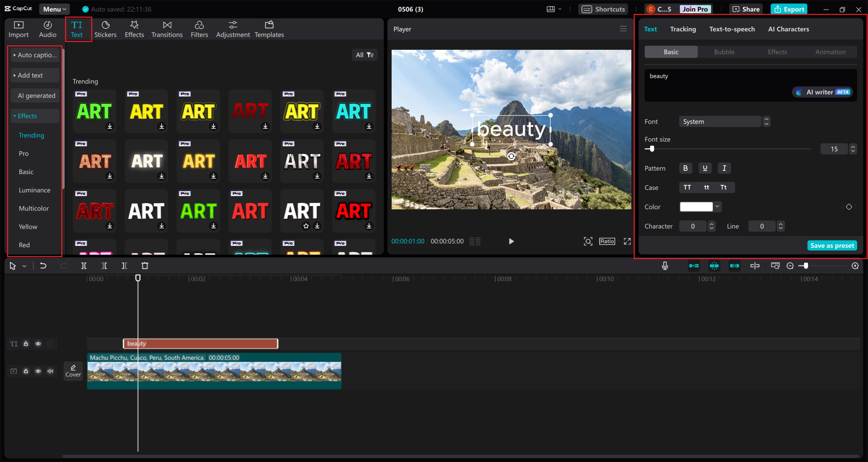
Task: Hide the beauty text track
Action: click(x=38, y=343)
